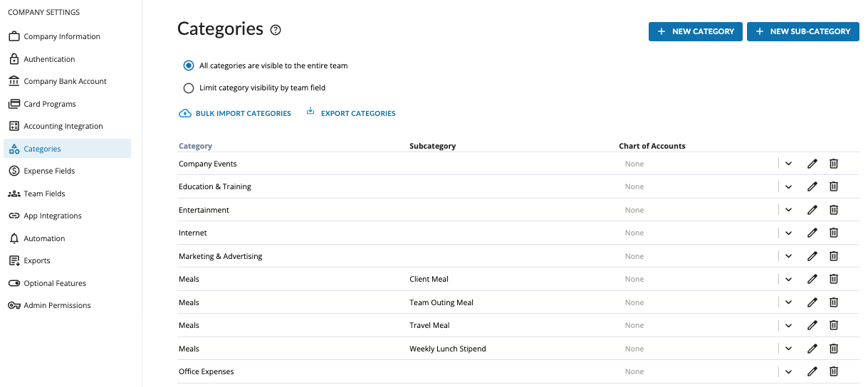Screen dimensions: 868x387
Task: Click the Bulk Import Categories cloud icon
Action: (184, 113)
